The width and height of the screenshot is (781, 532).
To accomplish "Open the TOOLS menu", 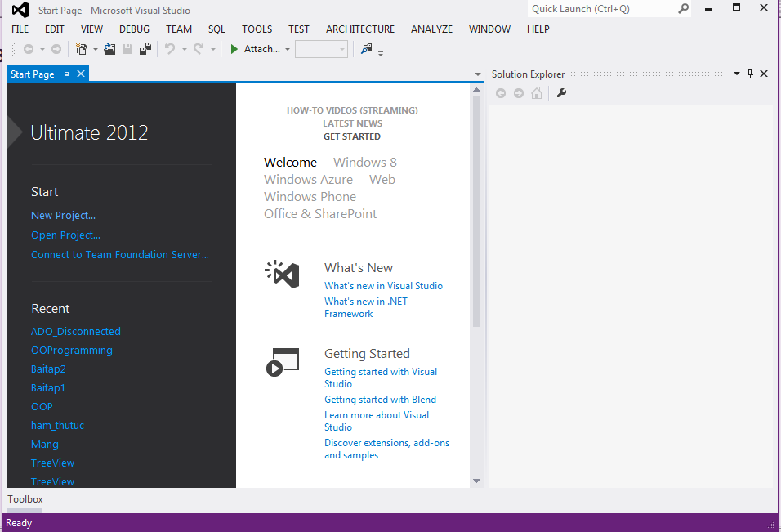I will pyautogui.click(x=257, y=29).
